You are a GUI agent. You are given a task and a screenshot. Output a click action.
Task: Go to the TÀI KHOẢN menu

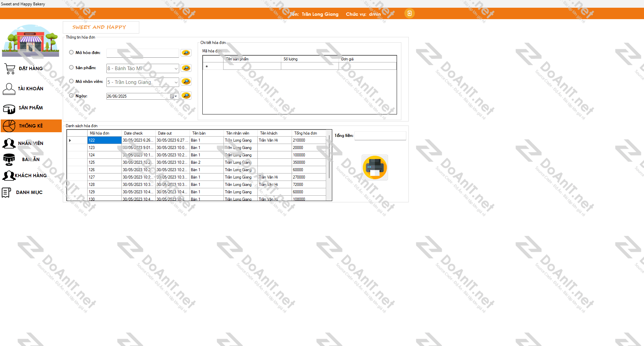(x=31, y=89)
